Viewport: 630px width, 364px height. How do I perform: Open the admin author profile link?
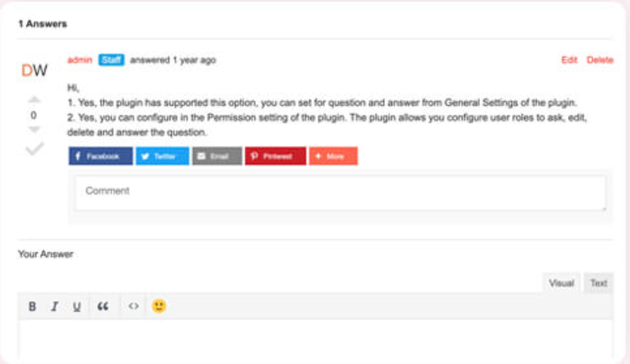[80, 60]
